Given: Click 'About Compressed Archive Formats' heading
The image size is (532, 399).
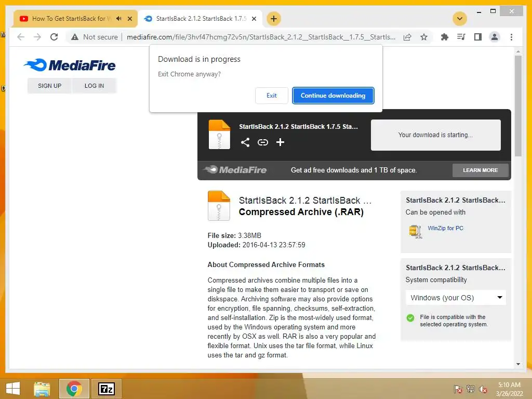Looking at the screenshot, I should 266,264.
